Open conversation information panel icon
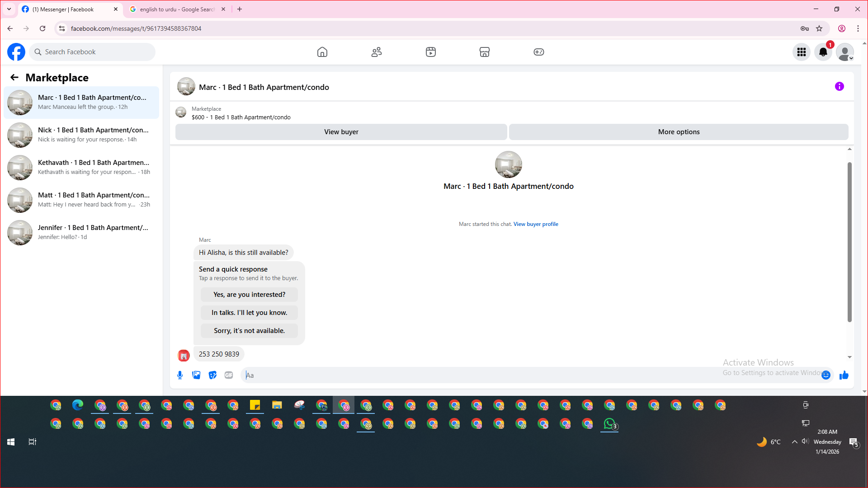Image resolution: width=868 pixels, height=488 pixels. pos(839,86)
